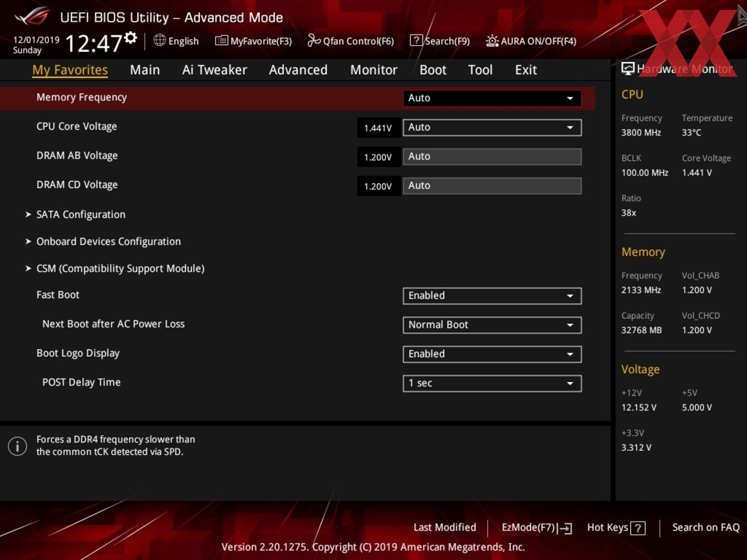Click the ROG logo icon

32,16
